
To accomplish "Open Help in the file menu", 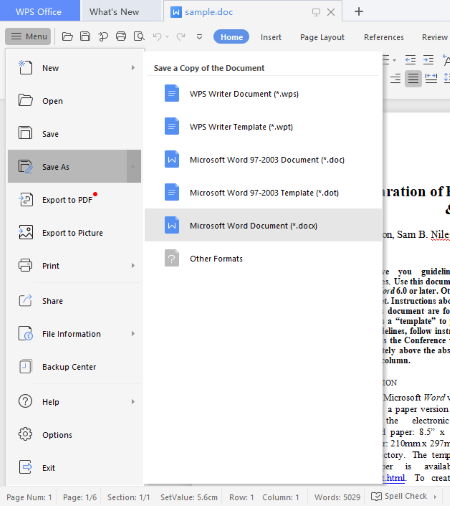I will tap(74, 402).
